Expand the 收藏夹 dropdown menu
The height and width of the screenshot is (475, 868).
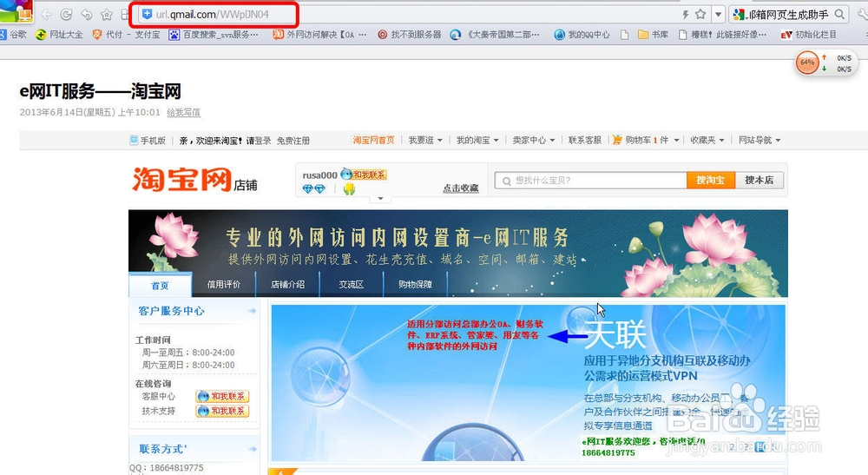click(x=707, y=140)
